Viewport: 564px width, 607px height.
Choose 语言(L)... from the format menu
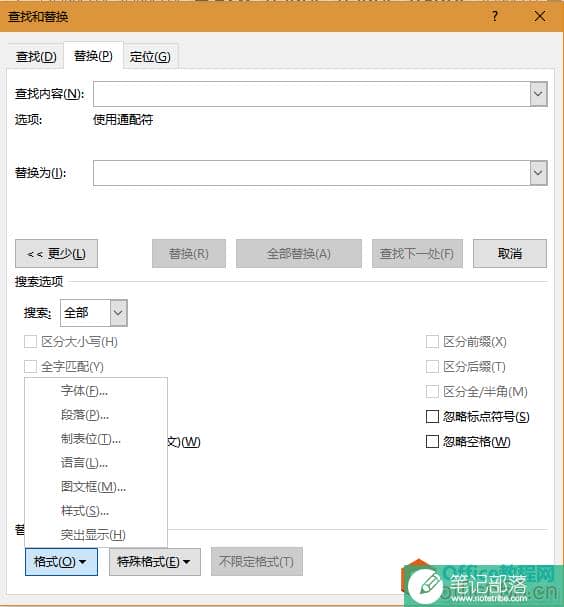pos(96,463)
